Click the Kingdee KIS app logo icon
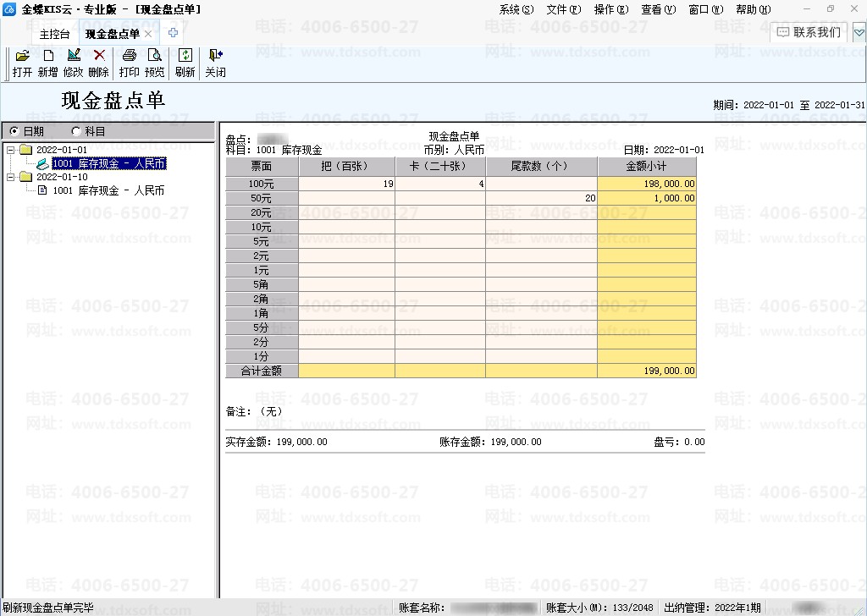This screenshot has width=867, height=616. (9, 8)
